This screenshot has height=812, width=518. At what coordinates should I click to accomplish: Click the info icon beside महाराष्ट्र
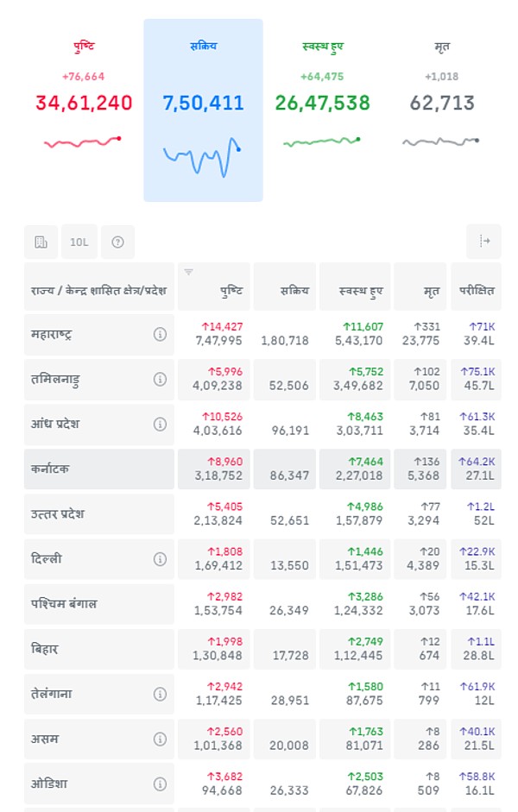click(160, 335)
